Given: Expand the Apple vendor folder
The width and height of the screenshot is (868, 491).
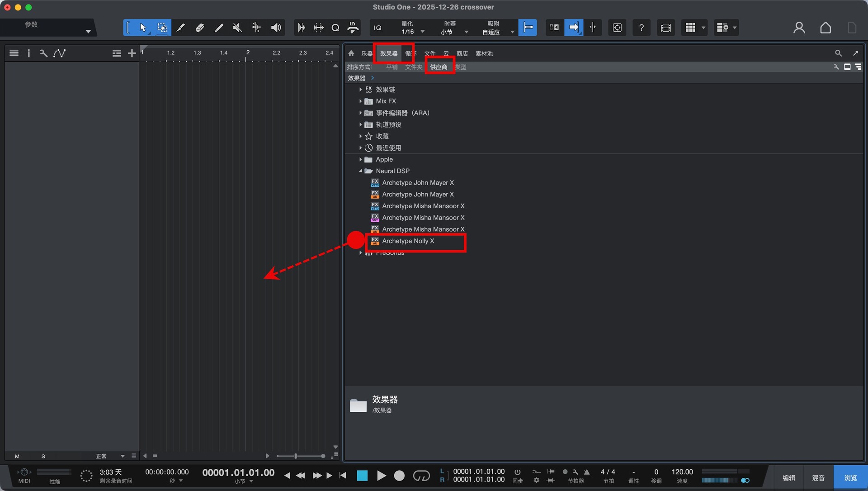Looking at the screenshot, I should tap(360, 160).
